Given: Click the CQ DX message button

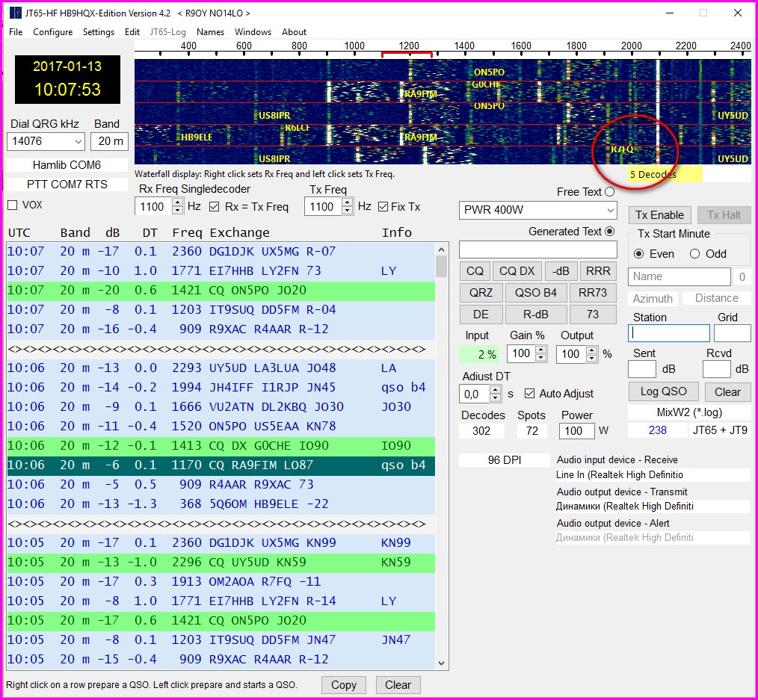Looking at the screenshot, I should coord(517,271).
